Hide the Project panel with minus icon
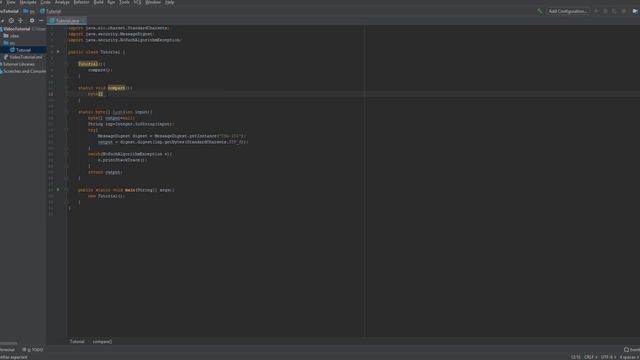 click(41, 20)
